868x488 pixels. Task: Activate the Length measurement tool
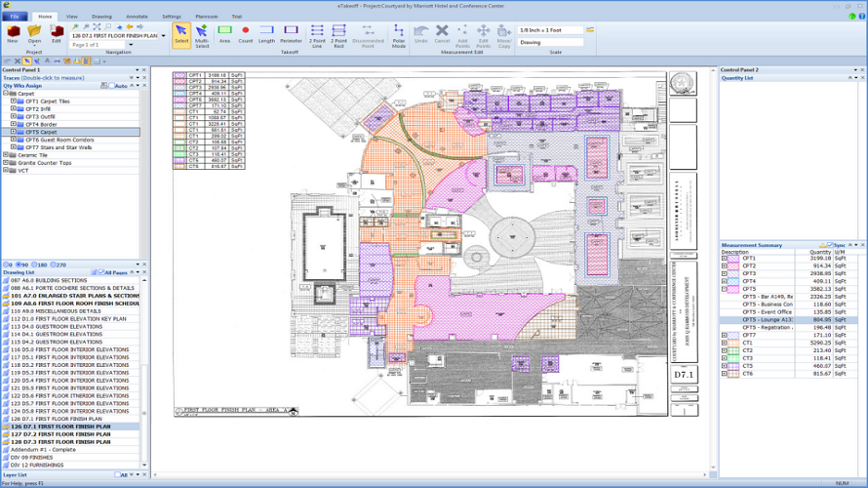[266, 34]
